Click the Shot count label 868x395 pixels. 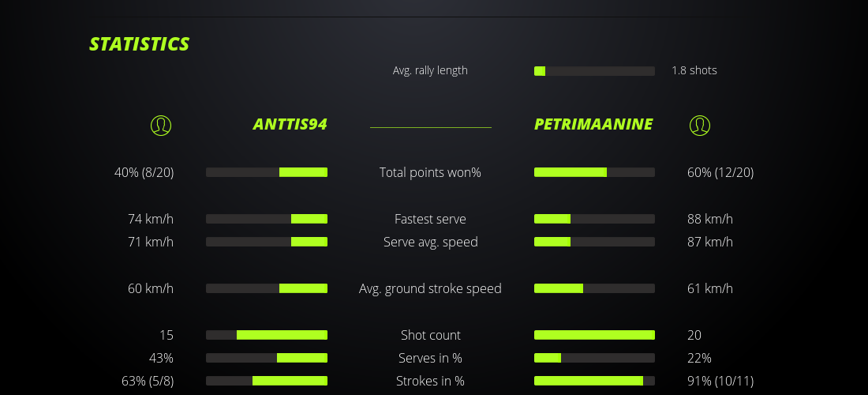430,335
